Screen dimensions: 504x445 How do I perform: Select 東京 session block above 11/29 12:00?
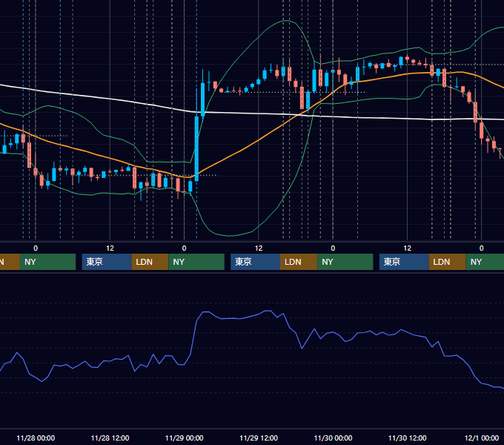256,262
